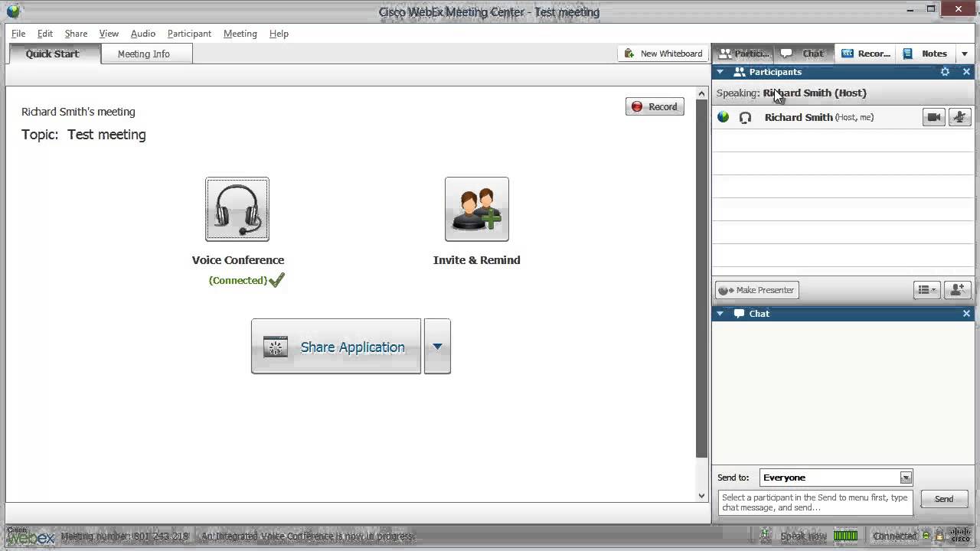Click the scroll up arrow in main pane
This screenshot has width=980, height=551.
coord(702,93)
